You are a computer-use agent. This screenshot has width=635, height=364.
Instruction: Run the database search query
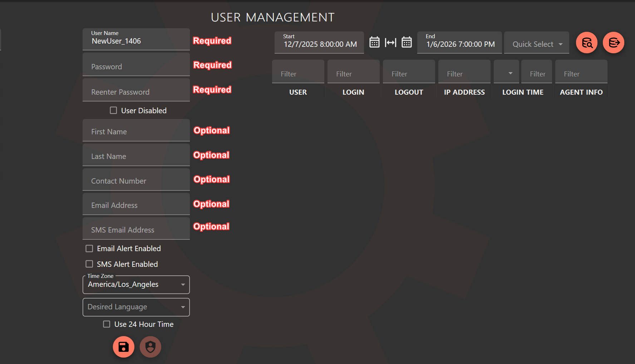tap(587, 43)
